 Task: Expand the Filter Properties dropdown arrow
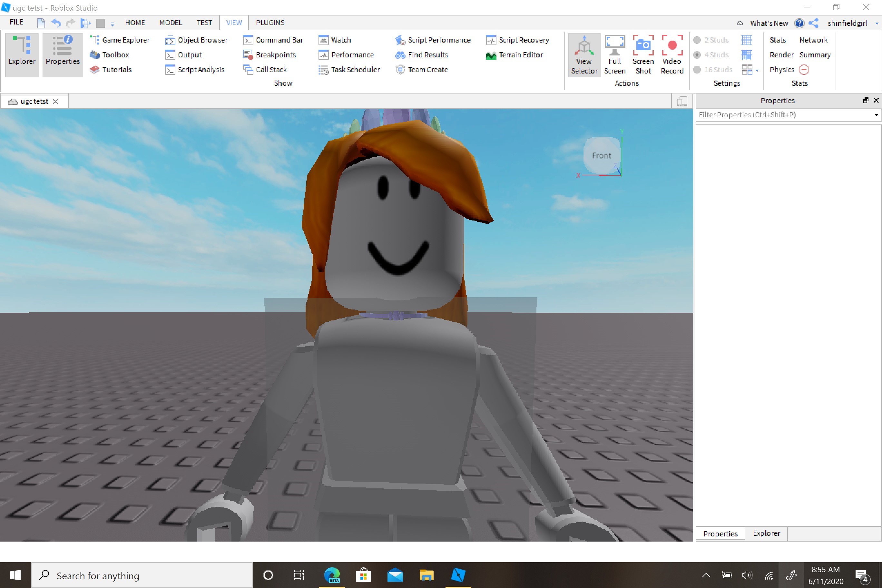click(x=876, y=115)
